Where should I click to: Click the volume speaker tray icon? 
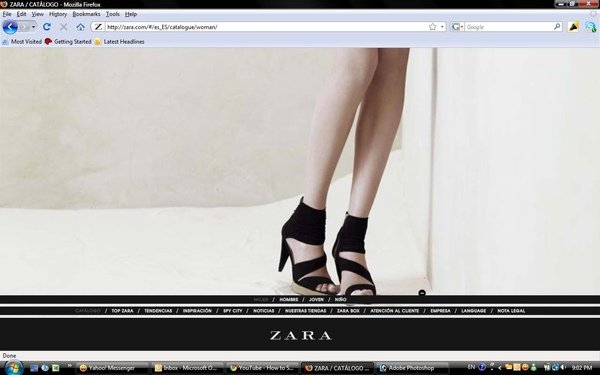[x=563, y=367]
